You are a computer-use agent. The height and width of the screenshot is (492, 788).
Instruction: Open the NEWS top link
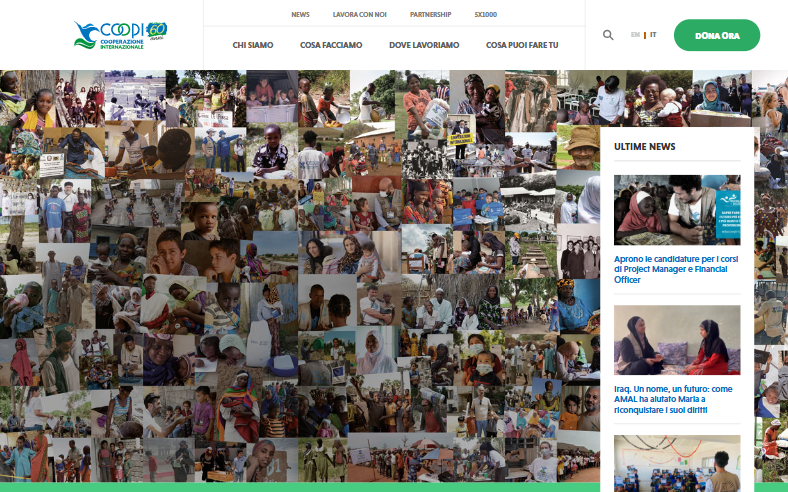coord(300,15)
